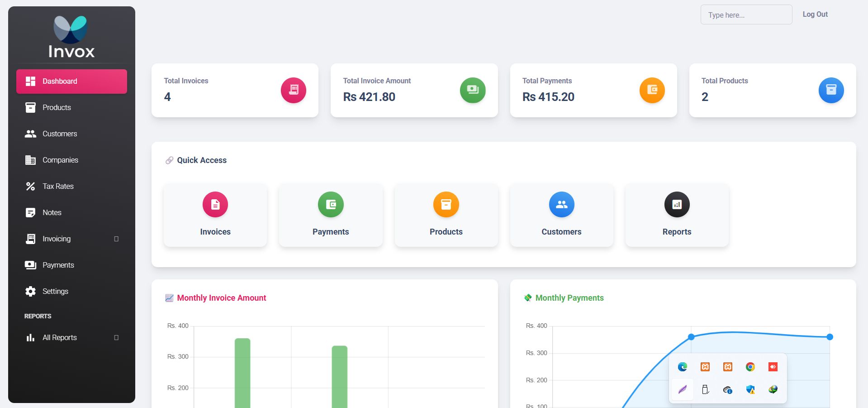The width and height of the screenshot is (868, 408).
Task: Click the Total Invoices count '4'
Action: click(167, 97)
